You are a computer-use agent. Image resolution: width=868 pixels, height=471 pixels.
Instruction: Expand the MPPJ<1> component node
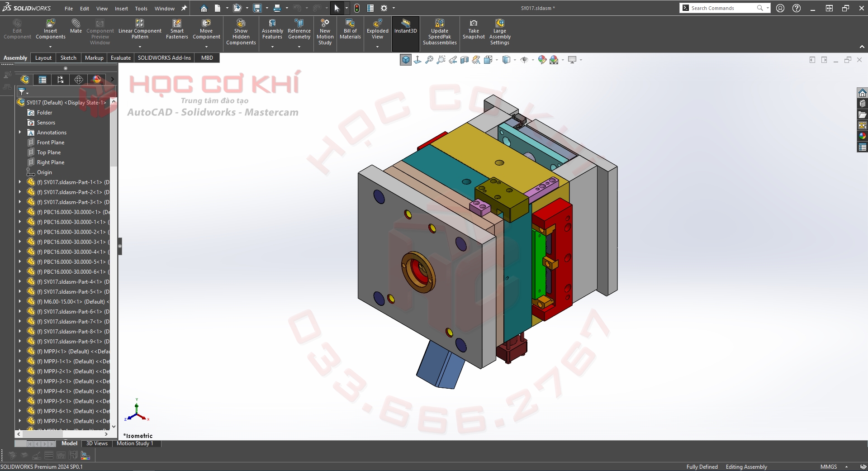click(x=20, y=352)
